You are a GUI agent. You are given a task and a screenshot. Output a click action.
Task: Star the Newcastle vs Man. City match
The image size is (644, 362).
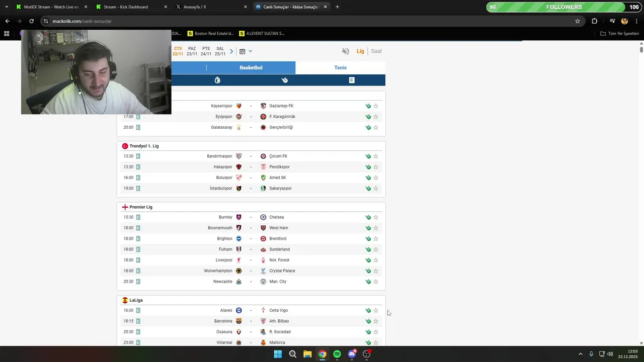coord(376,282)
